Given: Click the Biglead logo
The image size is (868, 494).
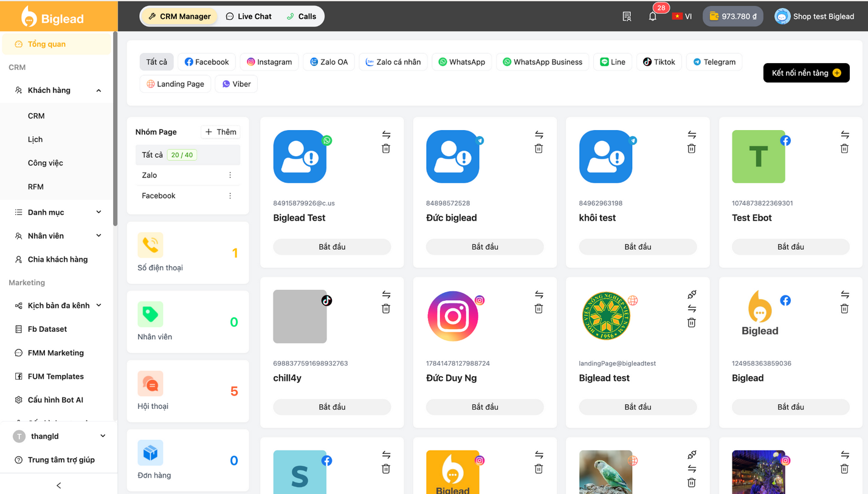Looking at the screenshot, I should [x=52, y=17].
